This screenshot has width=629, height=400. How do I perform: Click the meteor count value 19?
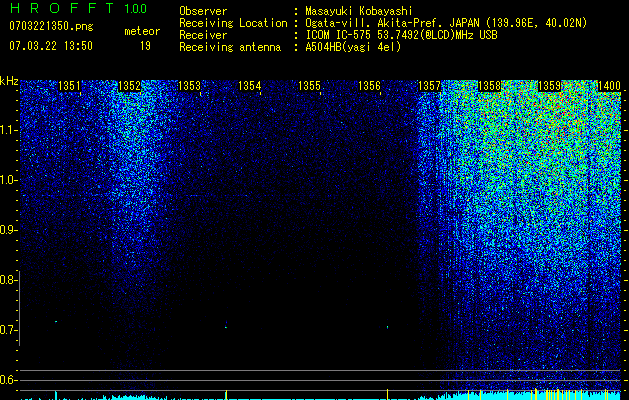(x=145, y=46)
